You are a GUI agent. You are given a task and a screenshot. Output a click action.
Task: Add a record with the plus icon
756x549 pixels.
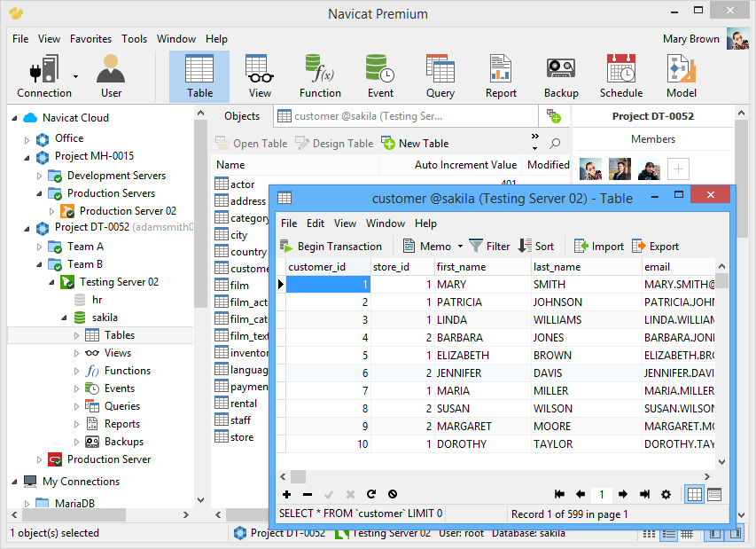click(x=287, y=494)
